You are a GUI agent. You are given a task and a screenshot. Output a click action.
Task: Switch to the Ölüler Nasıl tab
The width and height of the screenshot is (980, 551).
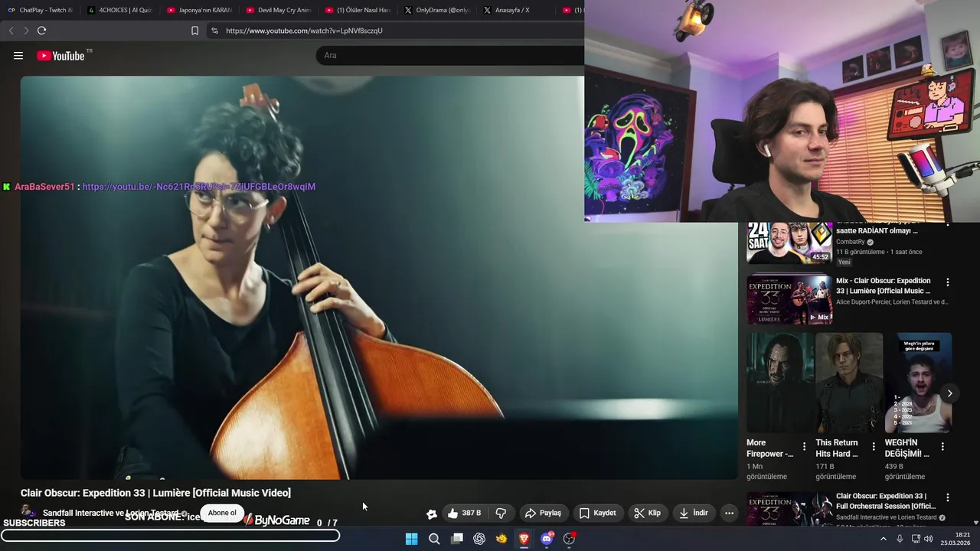(x=358, y=10)
